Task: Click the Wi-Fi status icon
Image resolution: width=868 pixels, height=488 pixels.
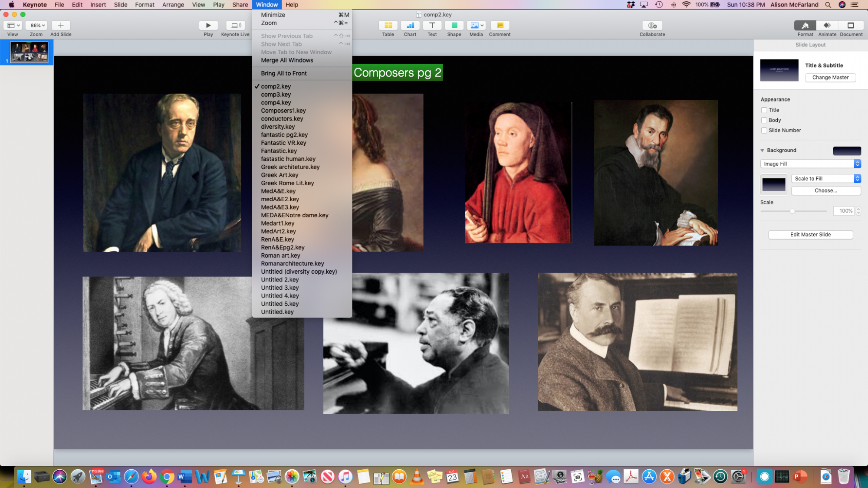Action: 686,5
